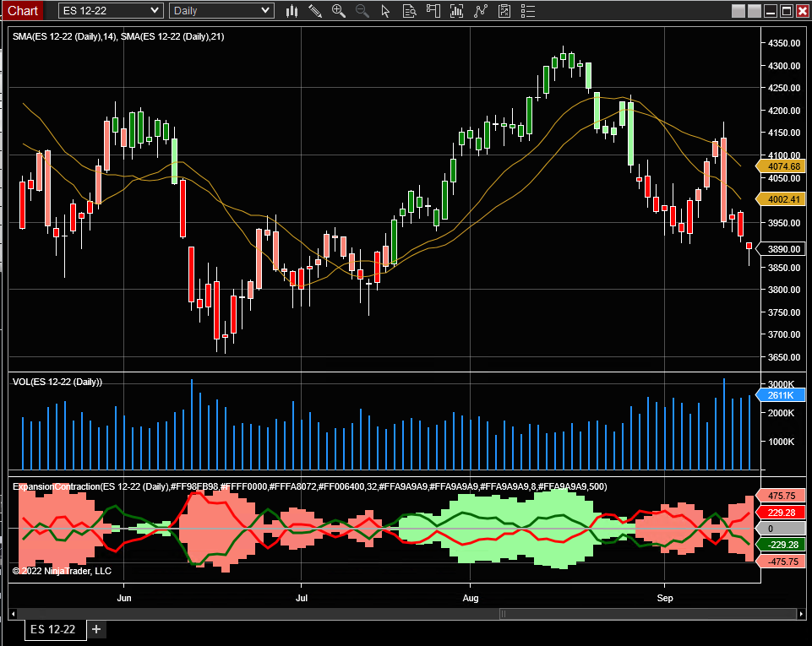Click the second gray link button
This screenshot has width=812, height=646.
[x=754, y=11]
